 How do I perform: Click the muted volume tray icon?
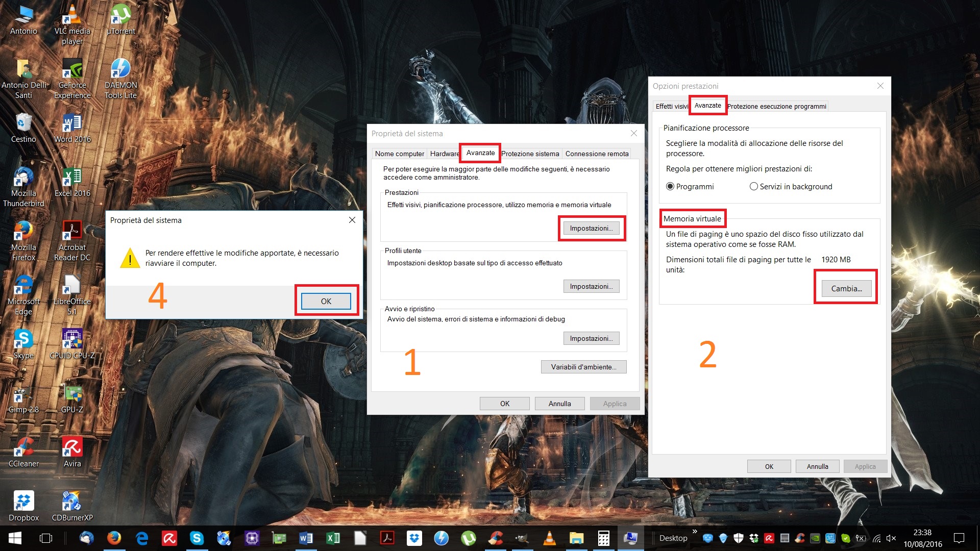pos(891,538)
